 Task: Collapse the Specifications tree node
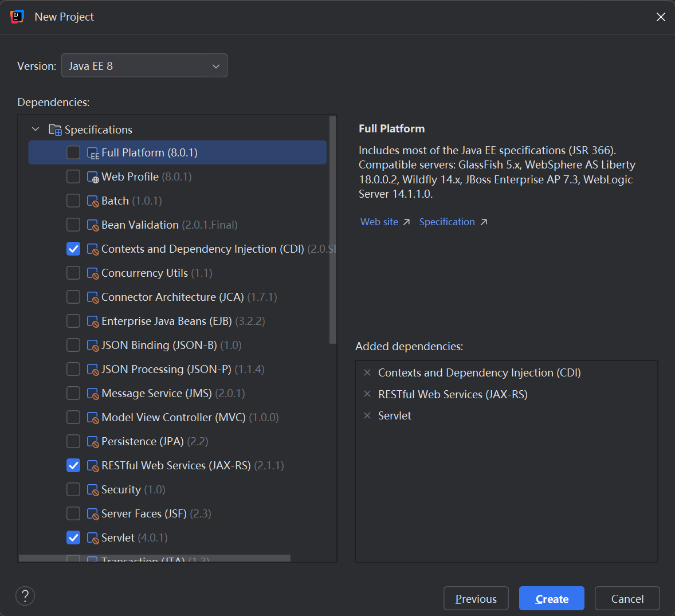coord(36,129)
